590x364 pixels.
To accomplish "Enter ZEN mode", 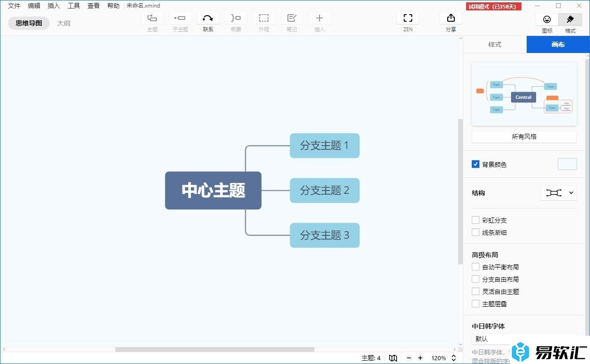I will [x=408, y=18].
